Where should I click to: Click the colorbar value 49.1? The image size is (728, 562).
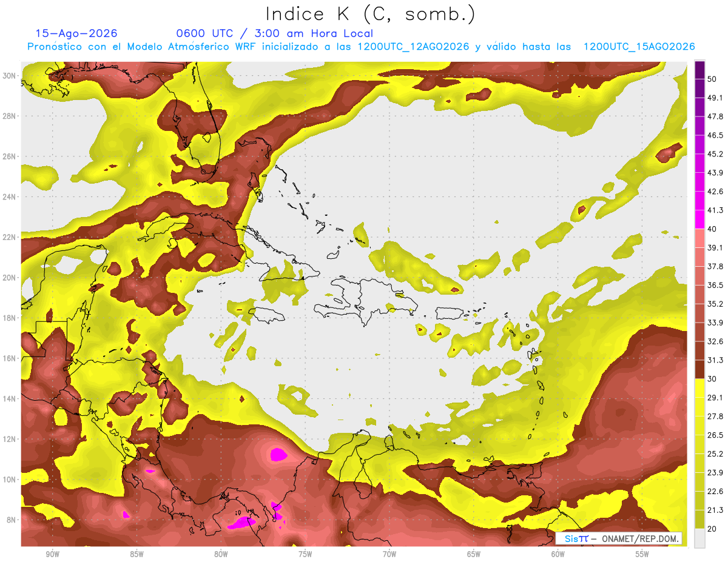click(715, 98)
